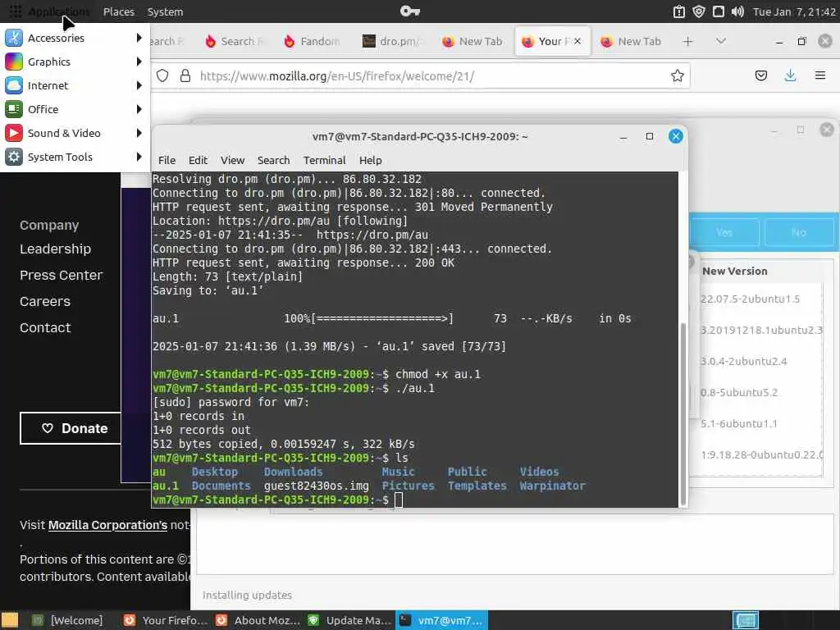The image size is (840, 630).
Task: Expand the Sound & Video submenu arrow
Action: click(139, 133)
